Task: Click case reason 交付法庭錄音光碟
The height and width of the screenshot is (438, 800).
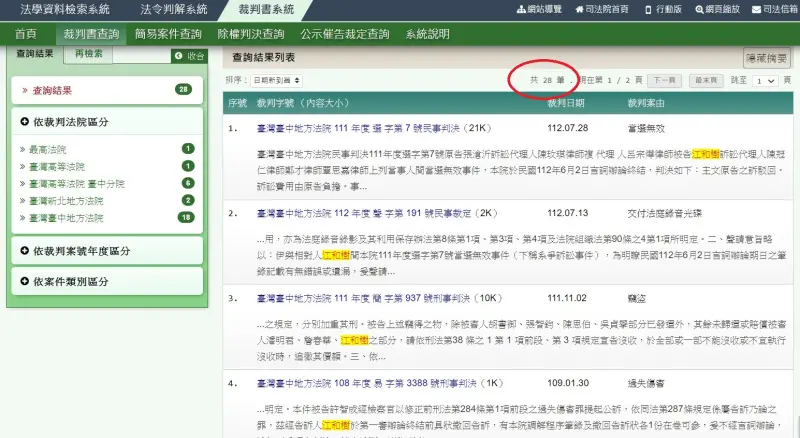Action: [664, 213]
